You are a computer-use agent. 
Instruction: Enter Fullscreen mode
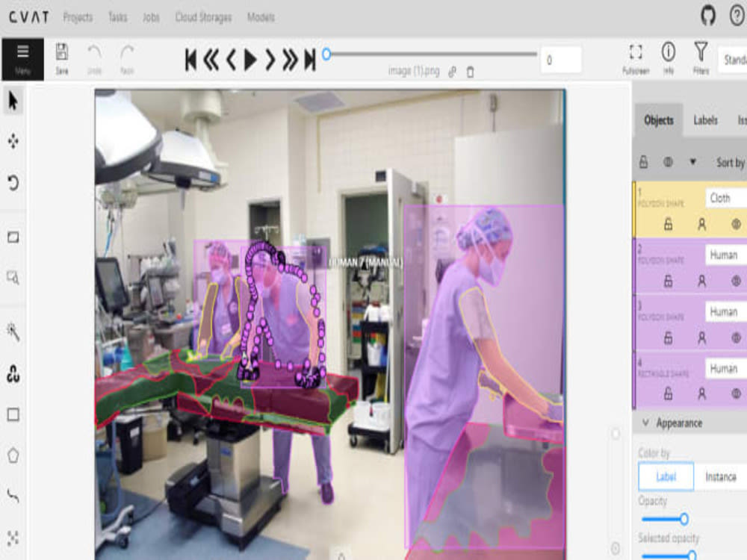[636, 58]
